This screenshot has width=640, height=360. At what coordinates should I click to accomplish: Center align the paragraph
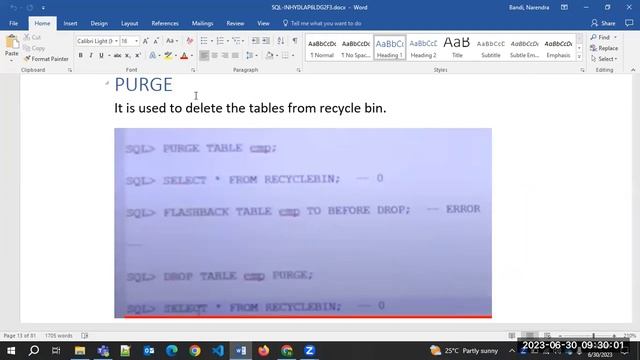tap(215, 55)
